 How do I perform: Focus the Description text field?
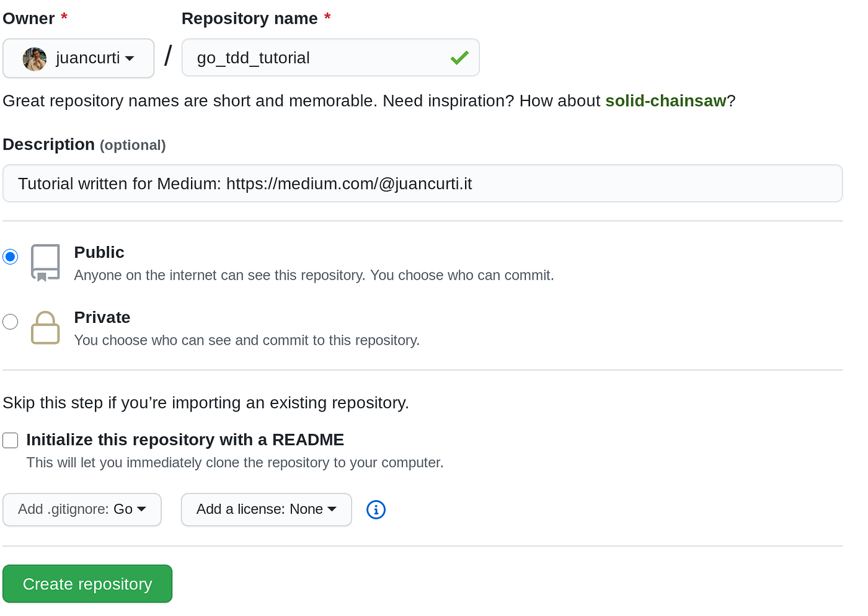[423, 183]
